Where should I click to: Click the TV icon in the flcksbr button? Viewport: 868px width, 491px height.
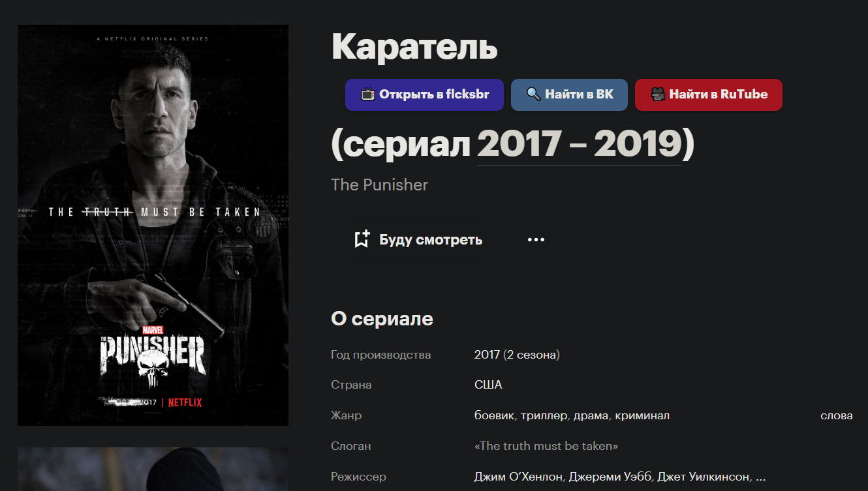click(x=368, y=95)
